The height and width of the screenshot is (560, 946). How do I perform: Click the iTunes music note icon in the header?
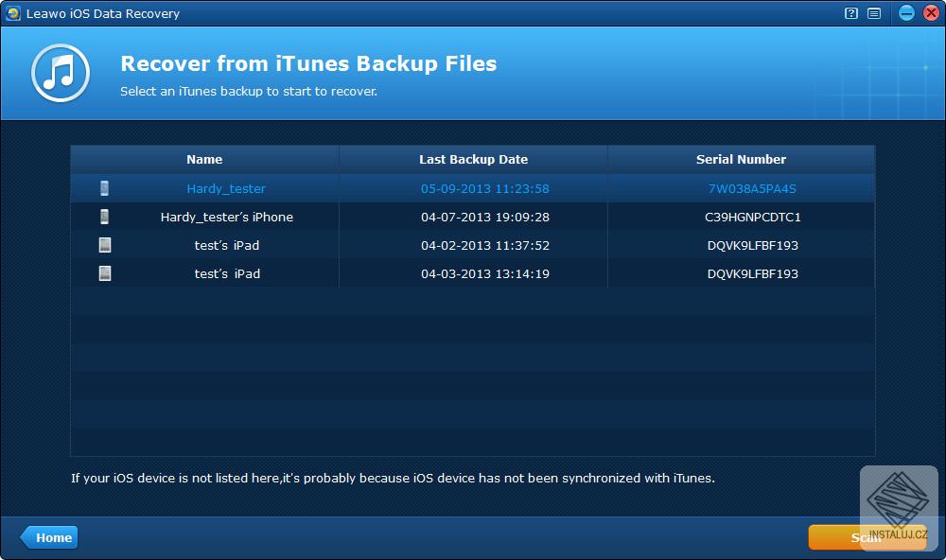59,72
